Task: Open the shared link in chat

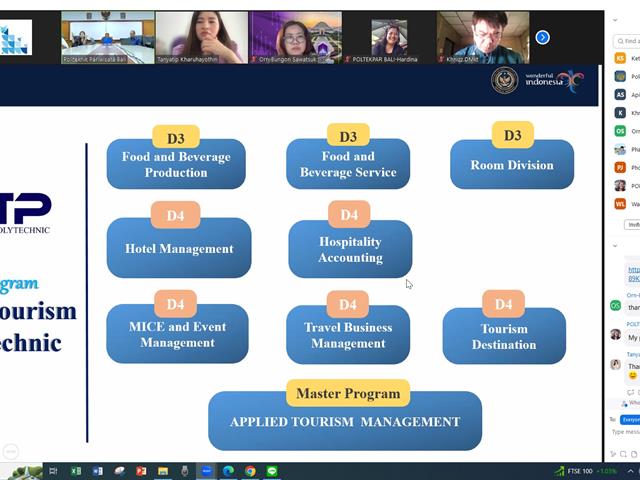Action: coord(634,274)
